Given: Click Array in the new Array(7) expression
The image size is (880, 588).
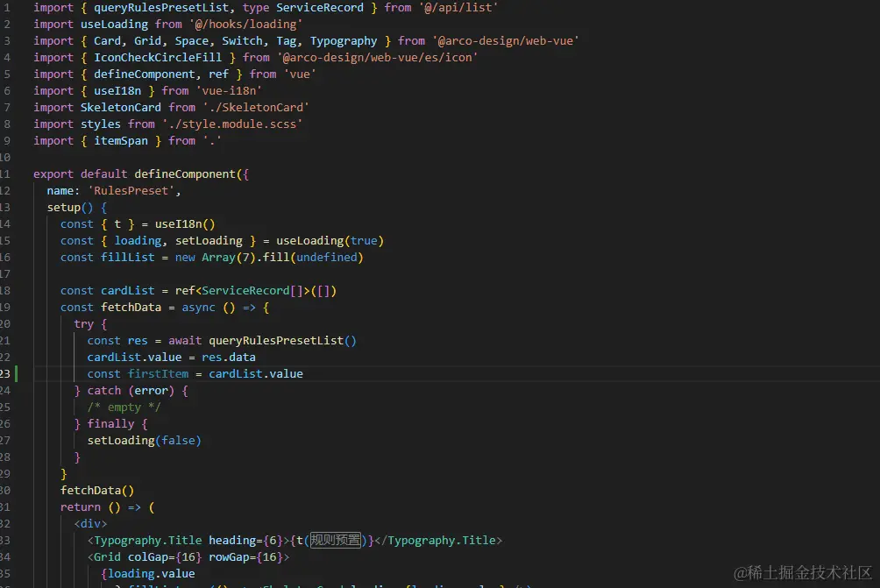Looking at the screenshot, I should click(x=218, y=258).
